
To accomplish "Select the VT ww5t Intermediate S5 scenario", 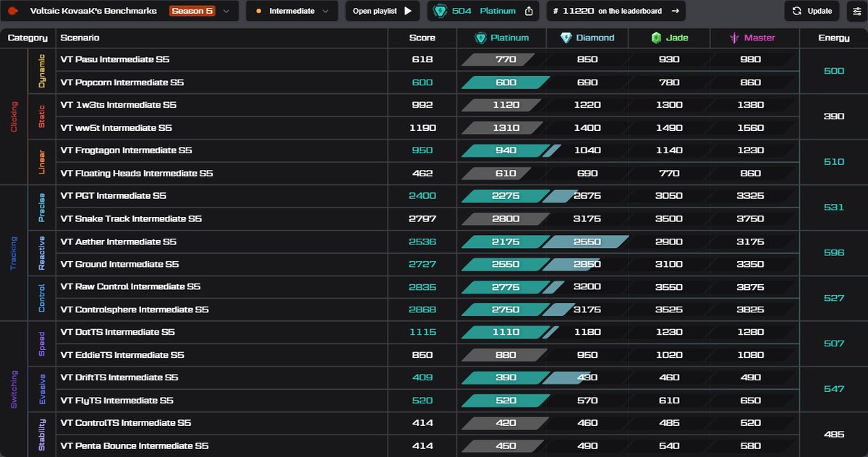I will [116, 128].
